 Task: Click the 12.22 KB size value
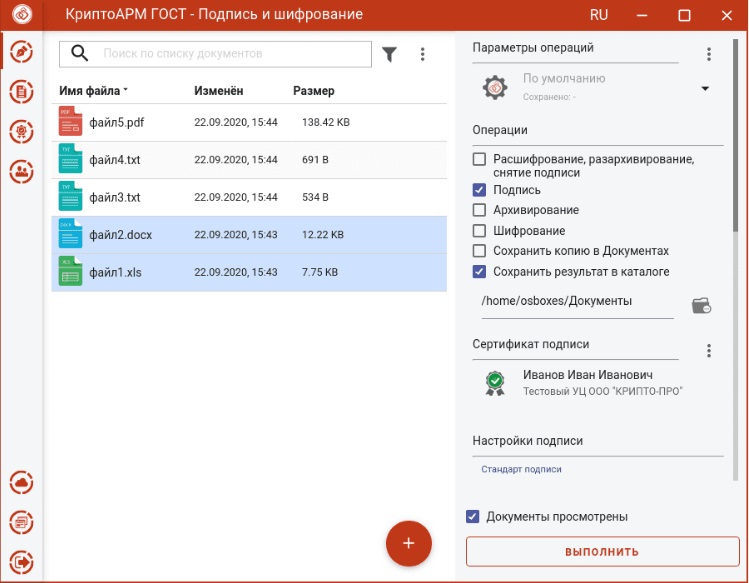click(x=322, y=235)
